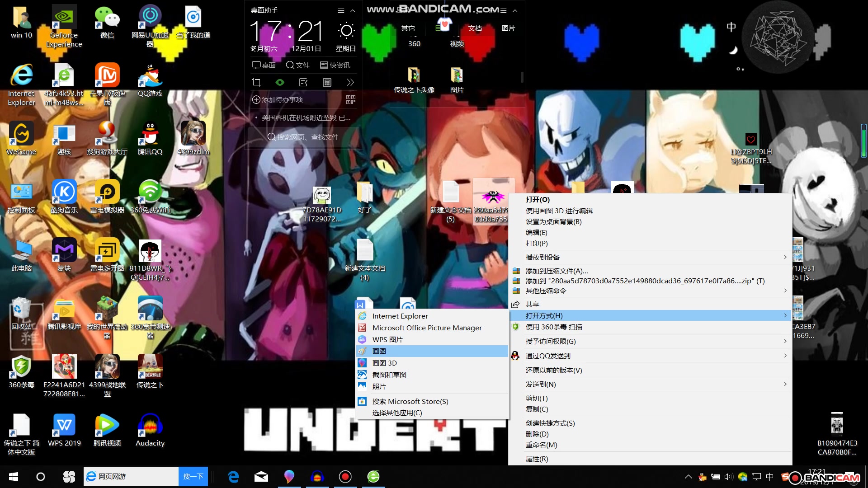Open the WeChat (微信) desktop icon

pyautogui.click(x=107, y=22)
